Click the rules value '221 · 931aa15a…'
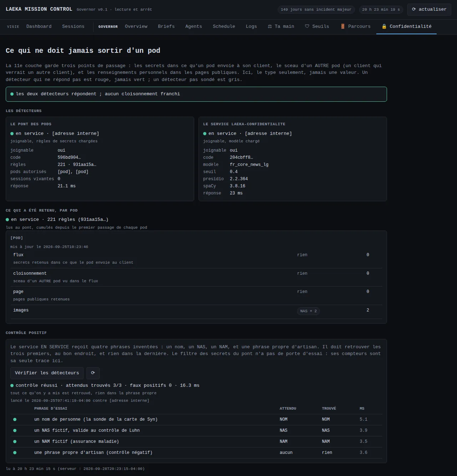This screenshot has width=457, height=476. click(x=77, y=164)
